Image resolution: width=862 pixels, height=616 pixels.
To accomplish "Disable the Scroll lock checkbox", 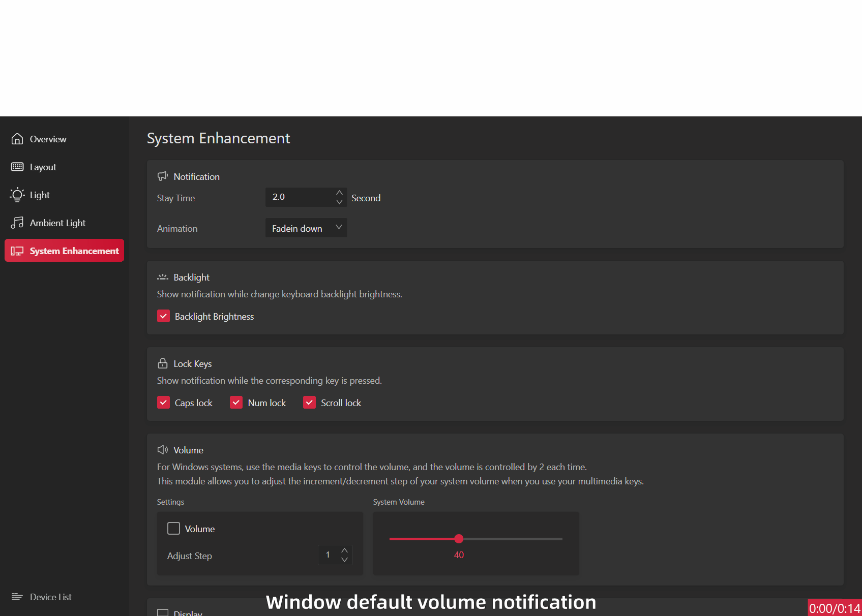I will (x=309, y=403).
